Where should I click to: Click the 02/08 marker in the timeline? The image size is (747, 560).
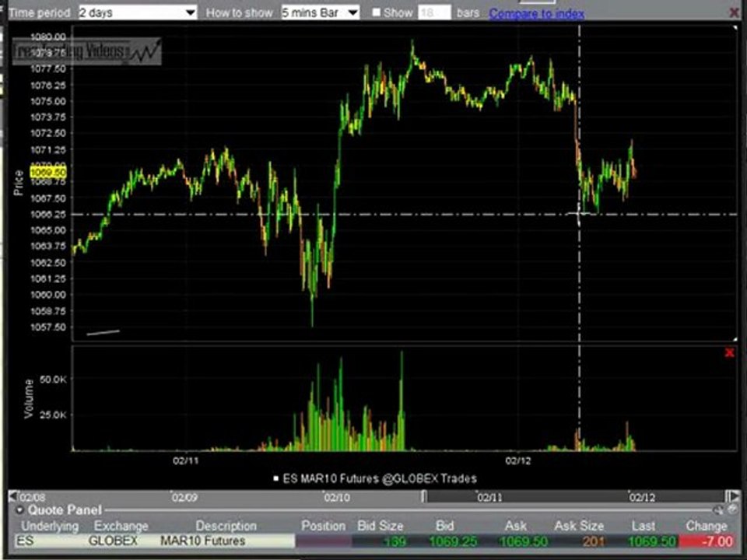[33, 498]
